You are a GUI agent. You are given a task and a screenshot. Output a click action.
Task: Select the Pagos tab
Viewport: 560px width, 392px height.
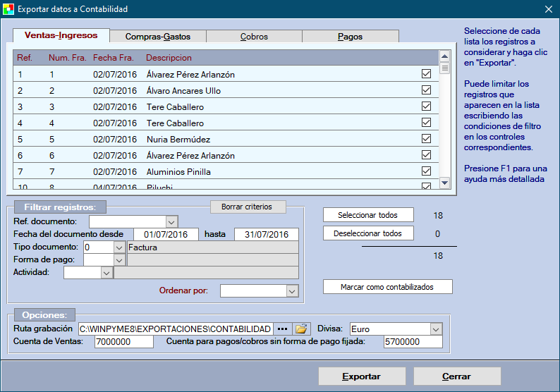(350, 36)
